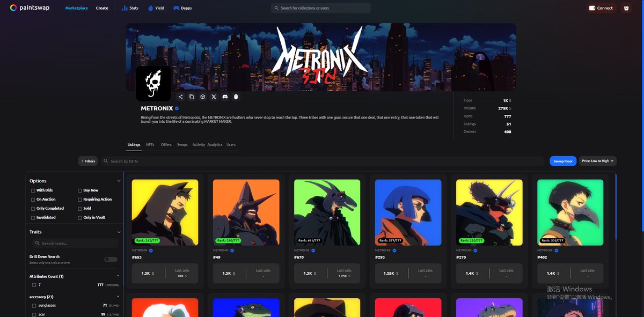Screen dimensions: 644x317
Task: Click the verified badge on card #49
Action: point(232,250)
